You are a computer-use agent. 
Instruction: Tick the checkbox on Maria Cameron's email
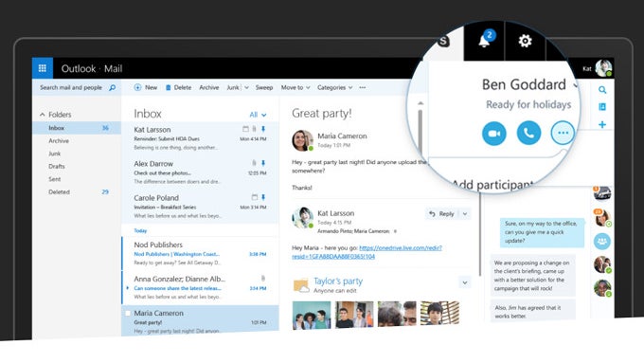(x=128, y=314)
